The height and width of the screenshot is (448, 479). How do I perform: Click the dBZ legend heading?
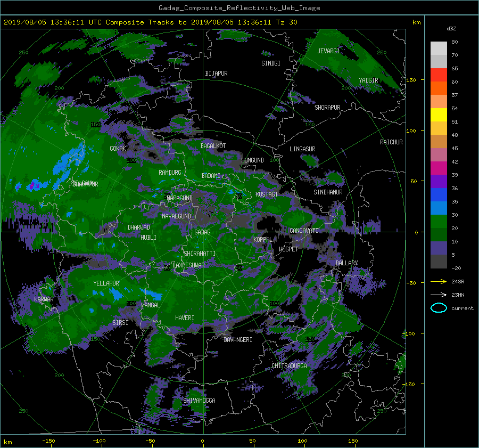coord(451,28)
